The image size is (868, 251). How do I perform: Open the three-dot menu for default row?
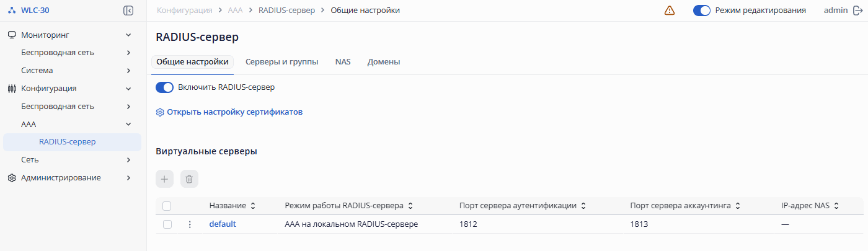point(190,224)
